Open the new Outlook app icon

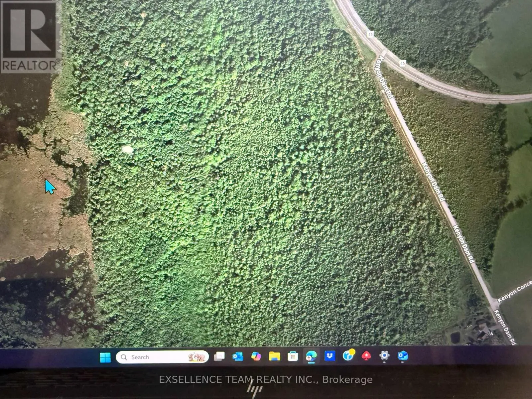pos(403,355)
